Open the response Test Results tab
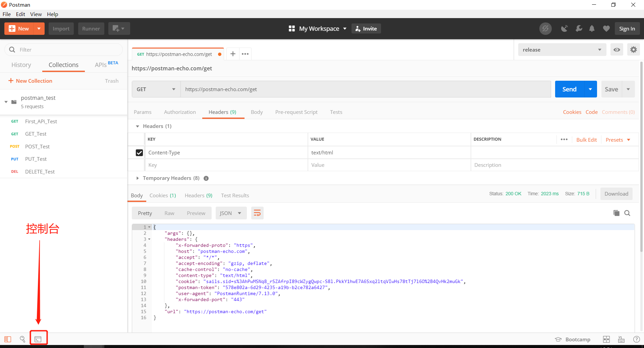The height and width of the screenshot is (348, 644). (x=235, y=195)
